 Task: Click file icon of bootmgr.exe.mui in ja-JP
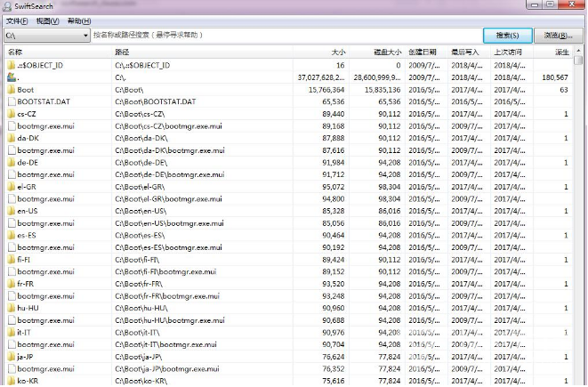pyautogui.click(x=12, y=368)
